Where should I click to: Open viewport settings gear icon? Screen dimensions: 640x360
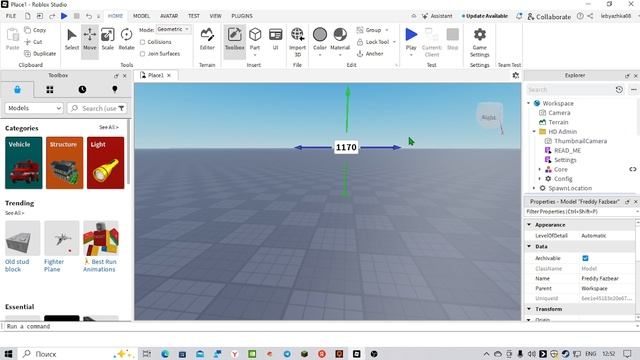coord(516,75)
